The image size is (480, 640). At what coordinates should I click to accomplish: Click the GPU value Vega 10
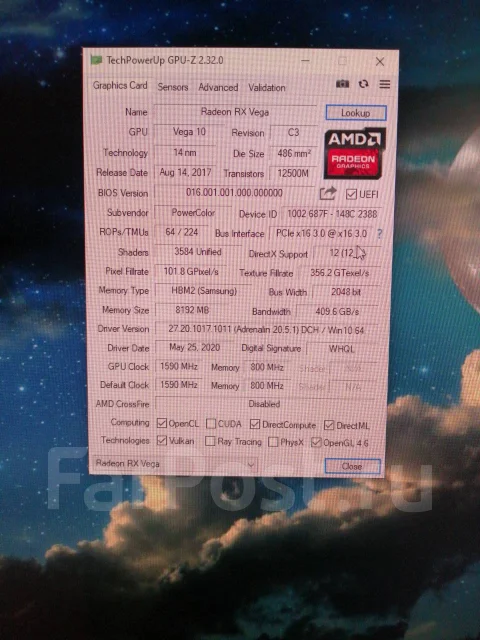click(x=189, y=132)
